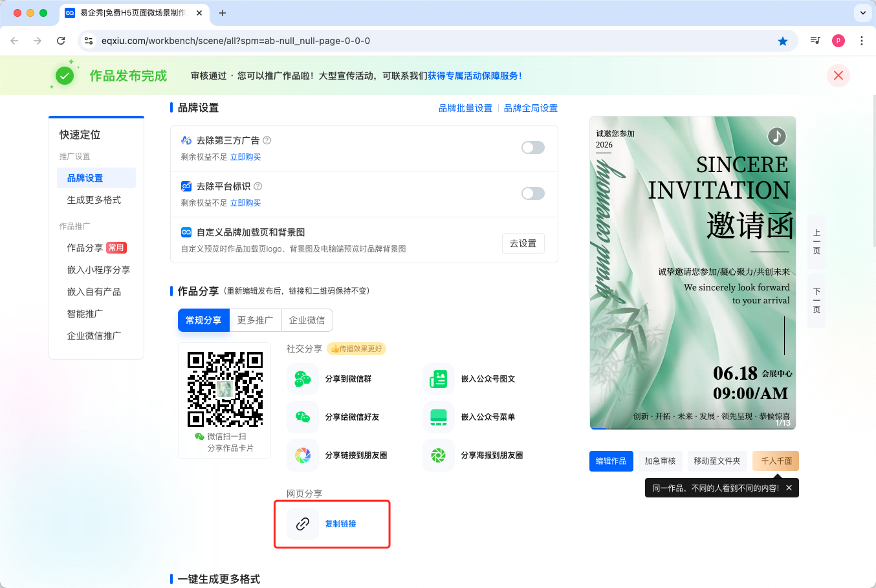Click the 编辑作品 button
The width and height of the screenshot is (876, 588).
611,461
